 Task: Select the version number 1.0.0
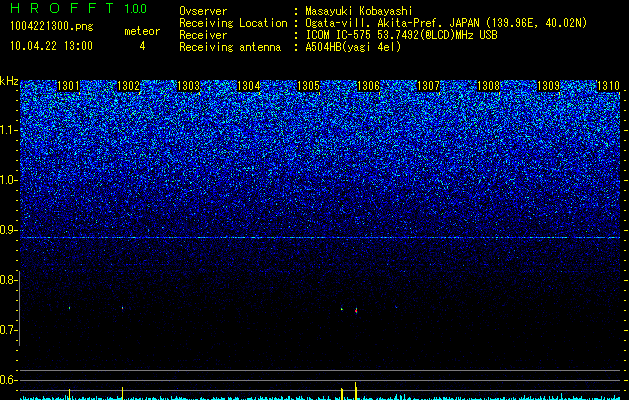(x=135, y=8)
